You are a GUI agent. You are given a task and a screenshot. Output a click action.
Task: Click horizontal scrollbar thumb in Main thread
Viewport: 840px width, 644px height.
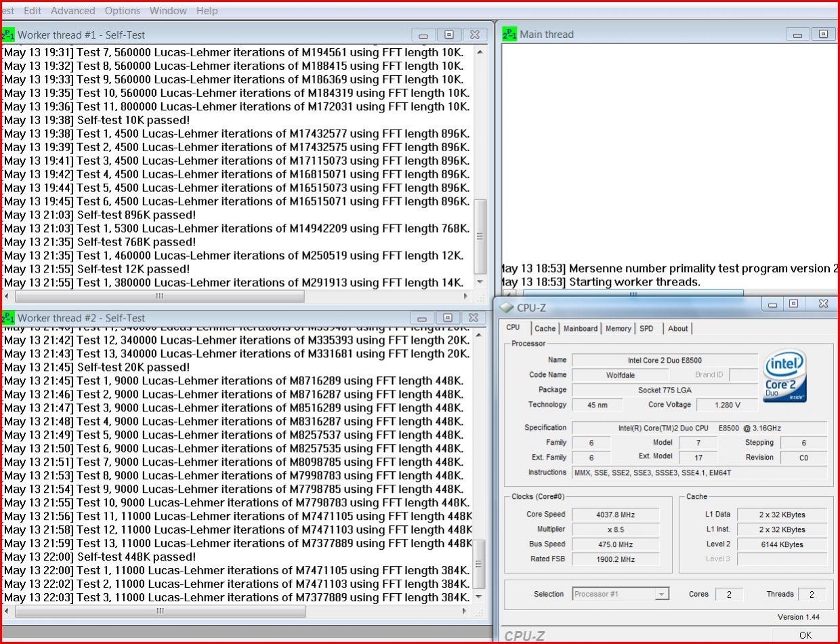(633, 294)
